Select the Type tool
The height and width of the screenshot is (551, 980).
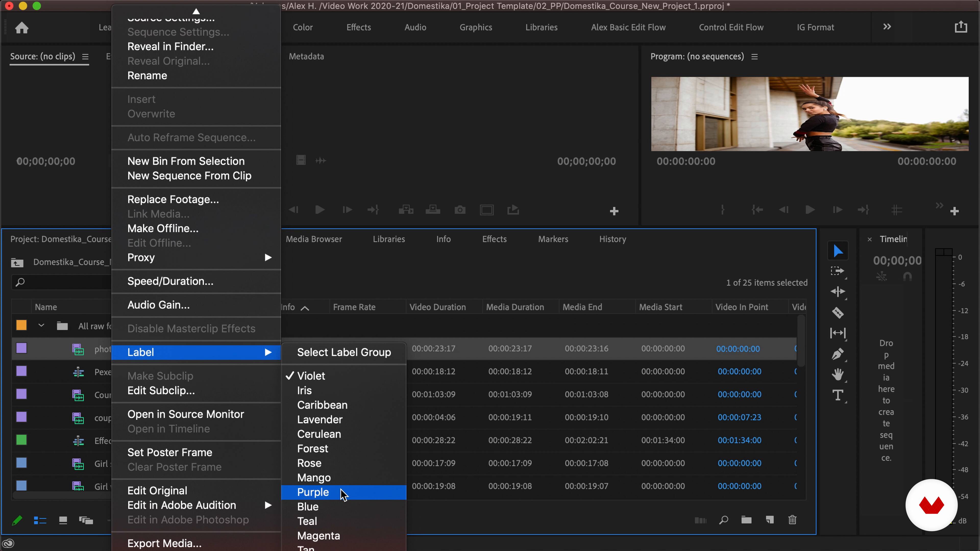tap(837, 395)
